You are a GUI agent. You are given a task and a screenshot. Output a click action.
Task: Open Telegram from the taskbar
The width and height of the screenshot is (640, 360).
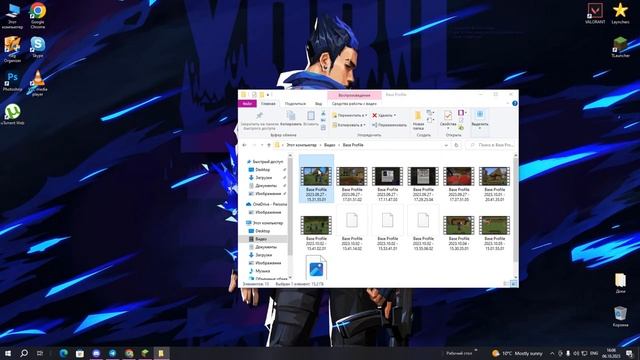click(113, 353)
